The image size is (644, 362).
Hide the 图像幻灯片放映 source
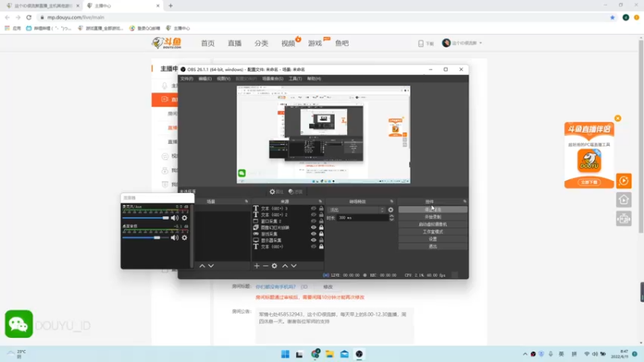(x=314, y=228)
